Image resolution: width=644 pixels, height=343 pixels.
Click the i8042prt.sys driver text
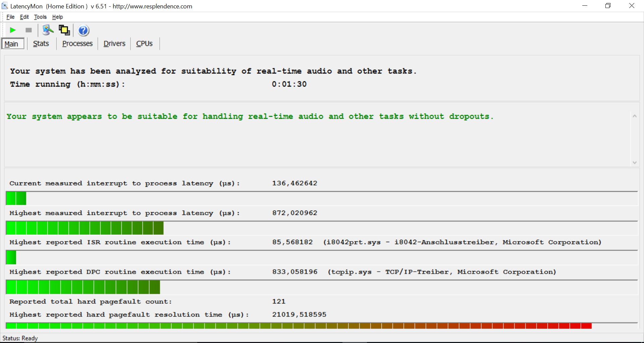(x=462, y=242)
